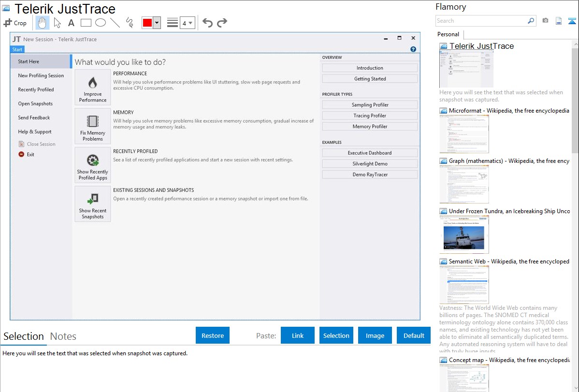Select the arrow pointer tool
579x392 pixels.
click(57, 23)
